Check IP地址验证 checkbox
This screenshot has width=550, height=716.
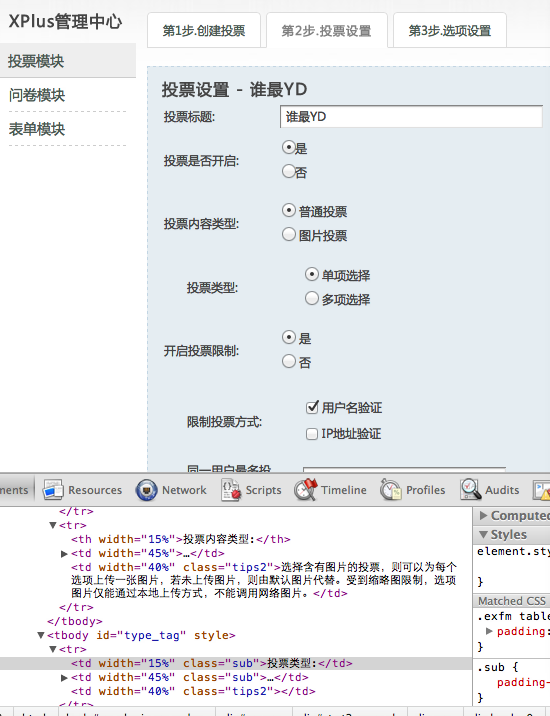312,433
